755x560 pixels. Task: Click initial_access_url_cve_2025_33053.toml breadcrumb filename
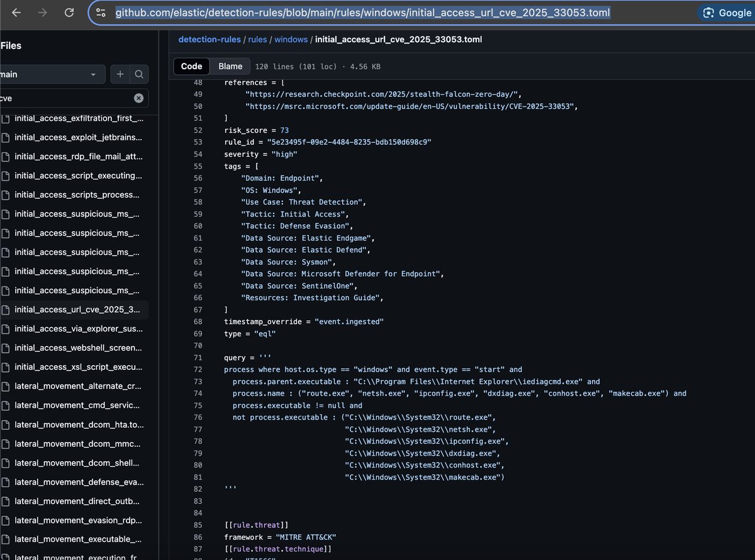[398, 39]
